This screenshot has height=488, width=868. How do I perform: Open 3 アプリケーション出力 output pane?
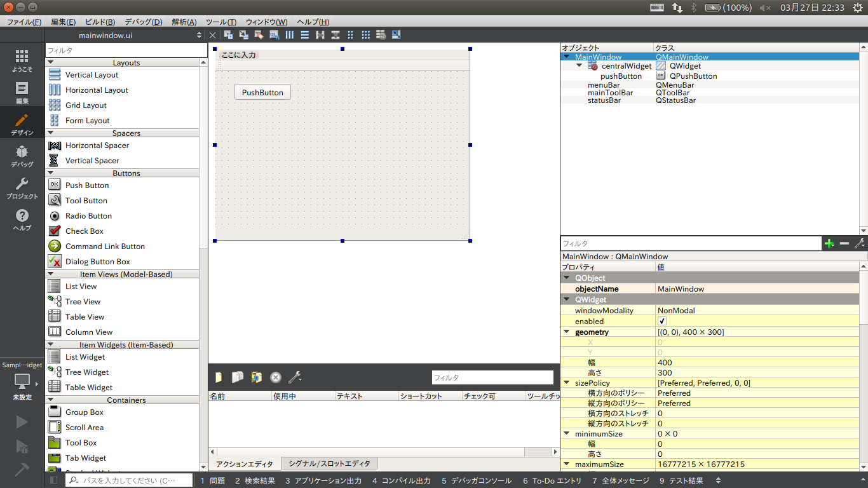point(323,481)
